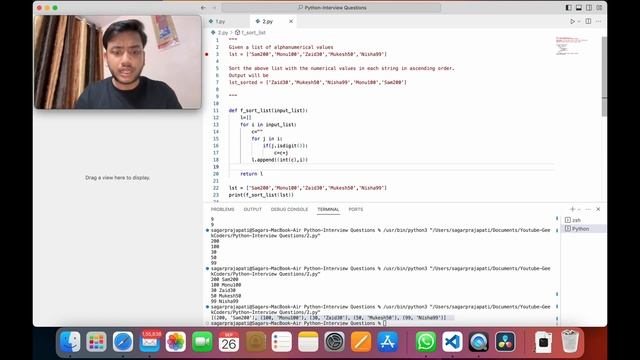
Task: Open the new terminal launch profile dropdown
Action: [x=579, y=209]
